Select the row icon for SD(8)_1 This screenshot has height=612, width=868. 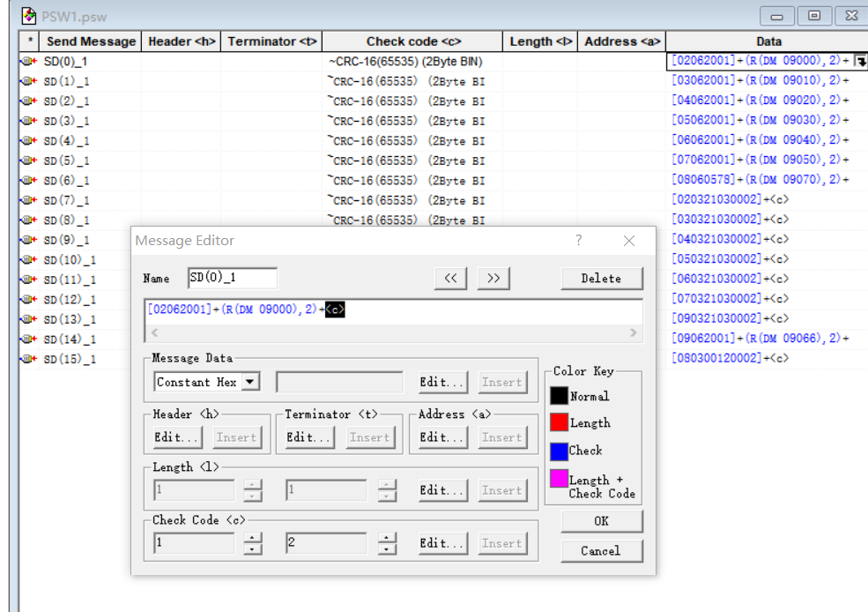(x=29, y=220)
